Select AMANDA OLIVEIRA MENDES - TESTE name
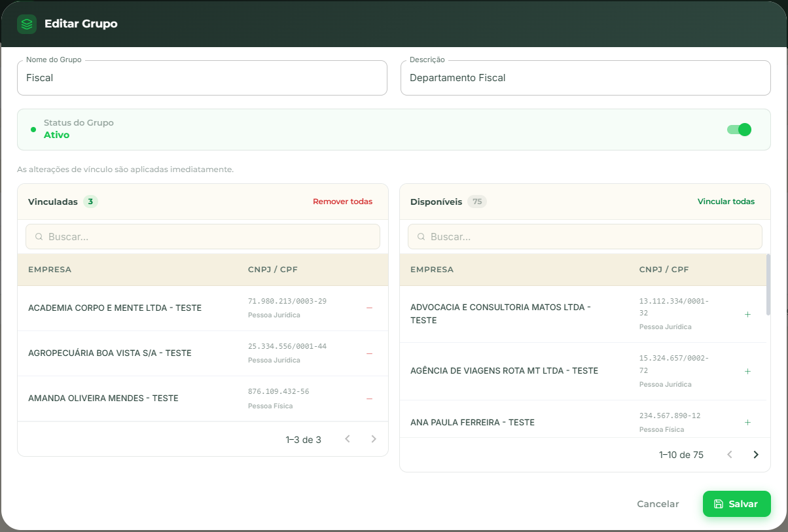 (x=103, y=399)
